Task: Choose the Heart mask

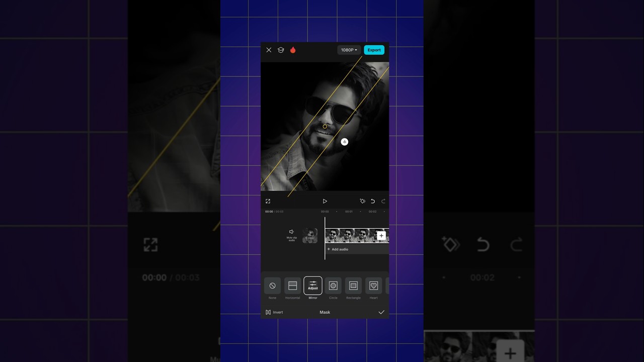Action: (x=373, y=288)
